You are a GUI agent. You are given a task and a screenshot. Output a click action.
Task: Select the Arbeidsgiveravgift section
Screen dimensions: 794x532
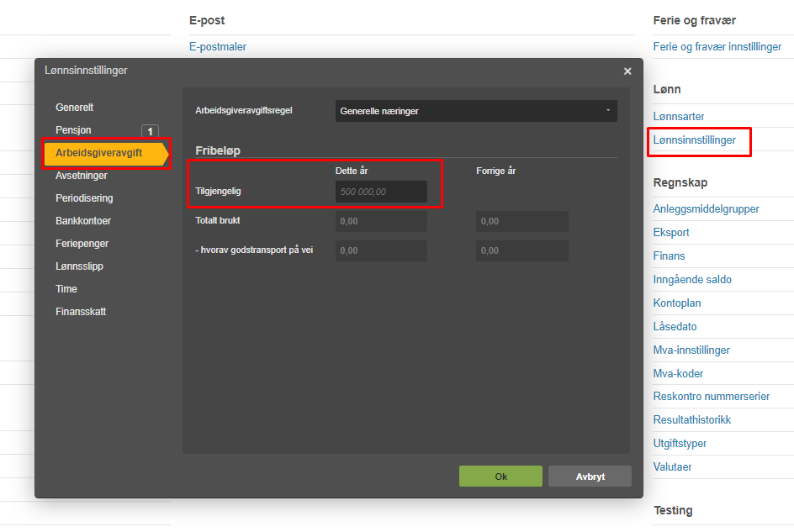click(106, 153)
